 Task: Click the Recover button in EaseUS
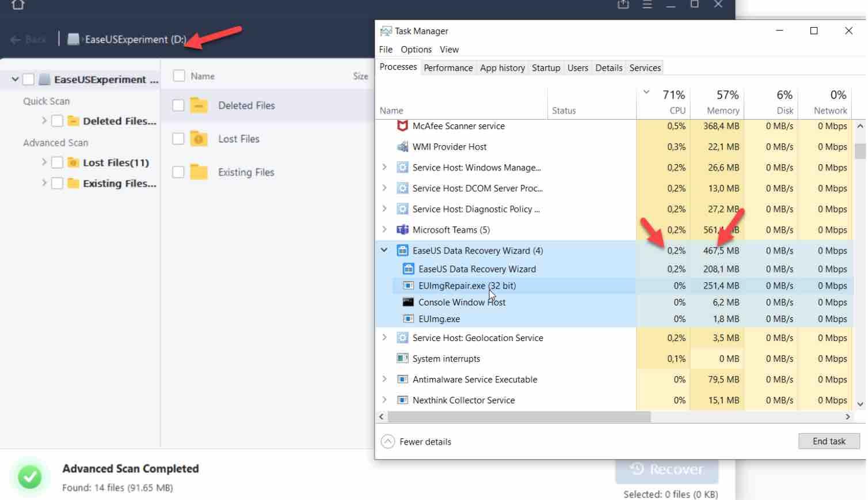click(x=667, y=470)
